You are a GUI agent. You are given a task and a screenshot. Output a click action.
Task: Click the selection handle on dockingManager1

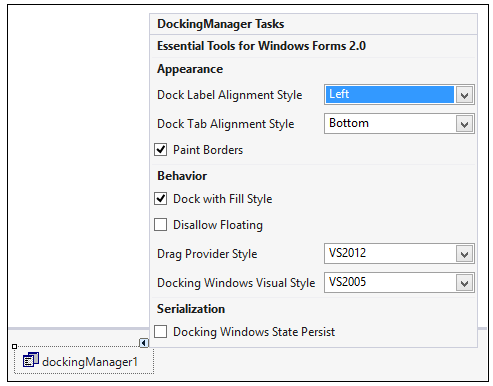(14, 347)
